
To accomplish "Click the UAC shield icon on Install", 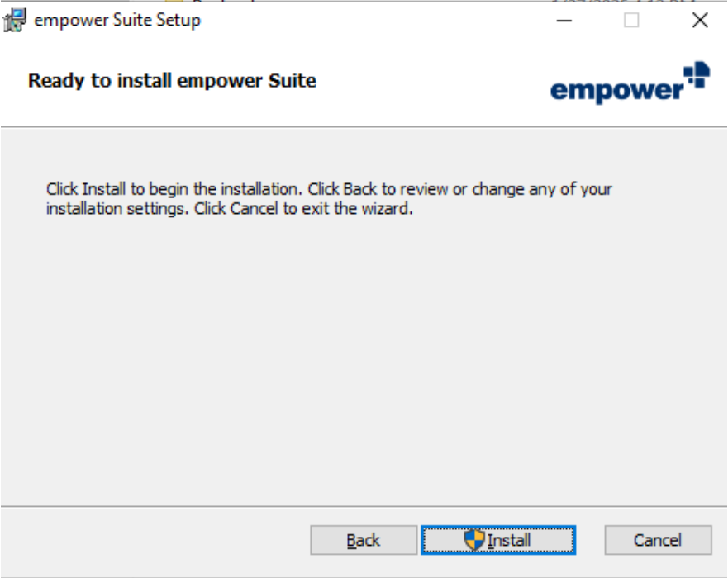I will [x=474, y=540].
